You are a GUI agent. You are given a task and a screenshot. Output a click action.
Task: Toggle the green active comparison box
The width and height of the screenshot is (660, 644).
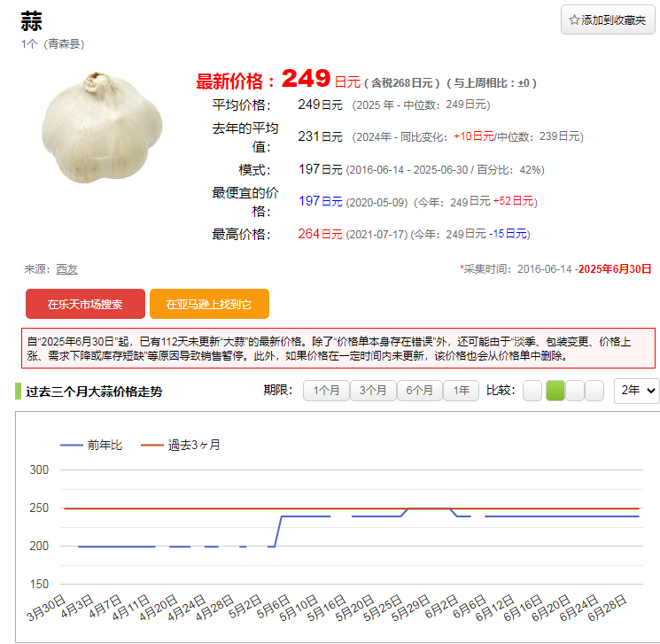tap(555, 391)
